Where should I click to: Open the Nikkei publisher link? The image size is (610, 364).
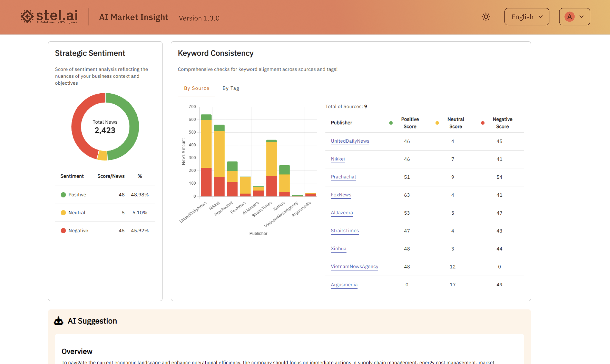(338, 159)
